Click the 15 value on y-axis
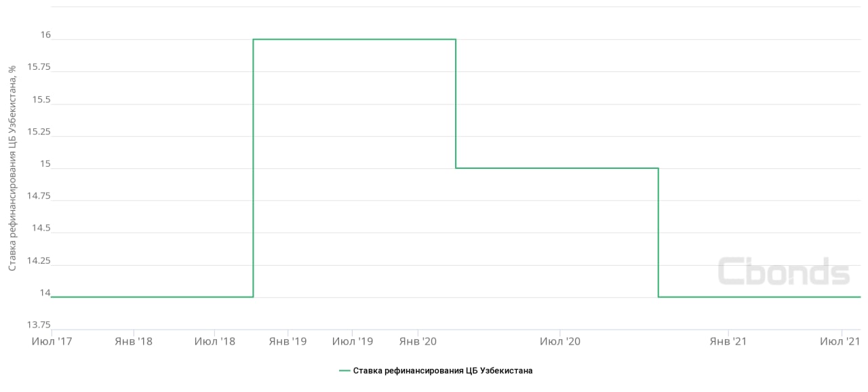 [x=45, y=163]
